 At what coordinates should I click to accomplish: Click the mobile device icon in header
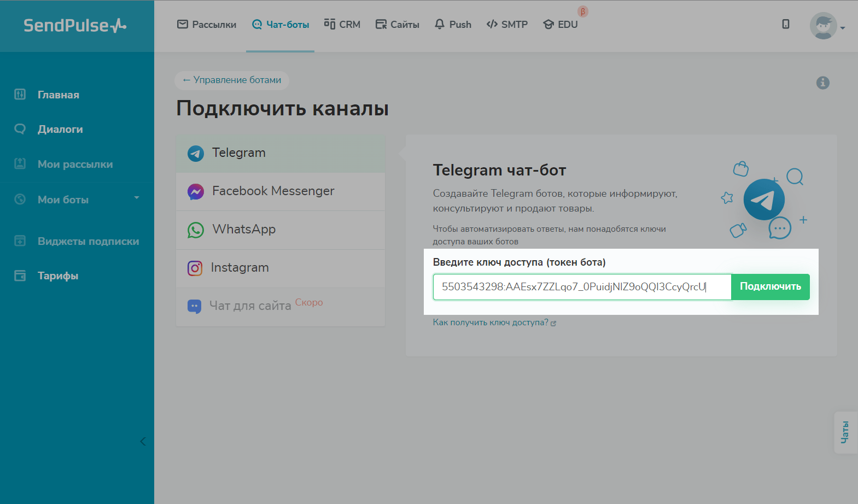785,24
